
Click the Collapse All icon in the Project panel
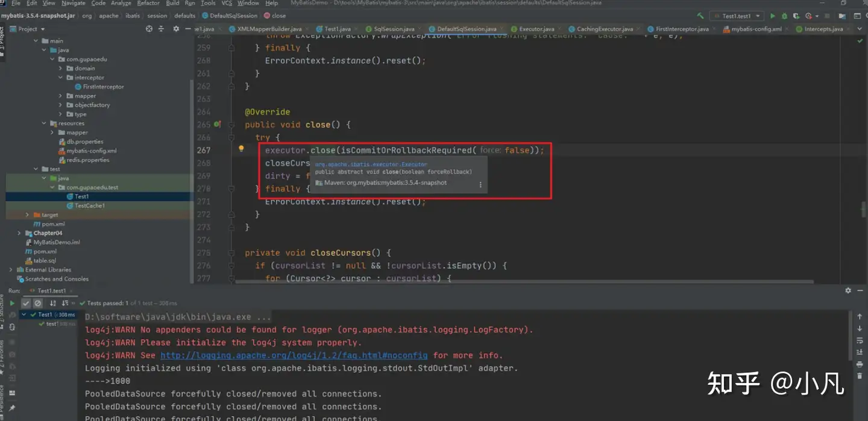point(162,29)
